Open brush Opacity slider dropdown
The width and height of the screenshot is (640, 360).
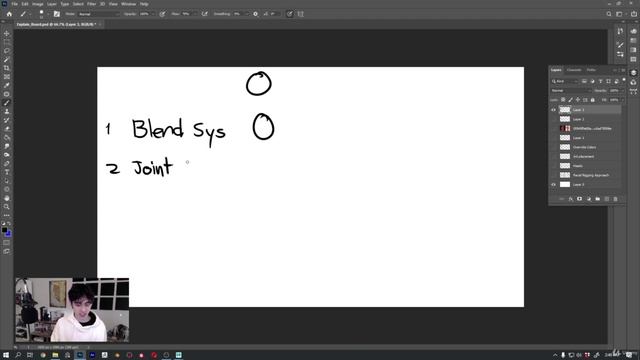pyautogui.click(x=152, y=14)
